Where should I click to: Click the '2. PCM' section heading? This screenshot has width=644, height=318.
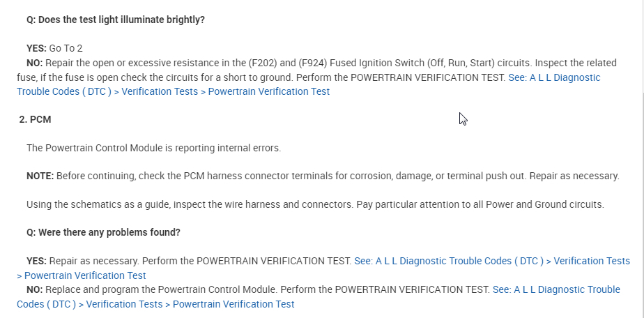pyautogui.click(x=35, y=119)
